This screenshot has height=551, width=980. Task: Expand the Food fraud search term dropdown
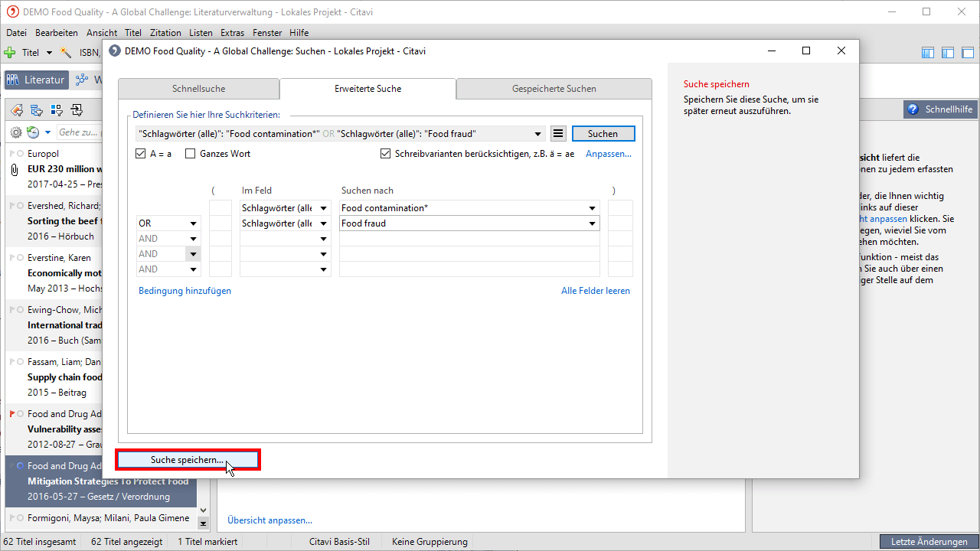click(x=592, y=223)
